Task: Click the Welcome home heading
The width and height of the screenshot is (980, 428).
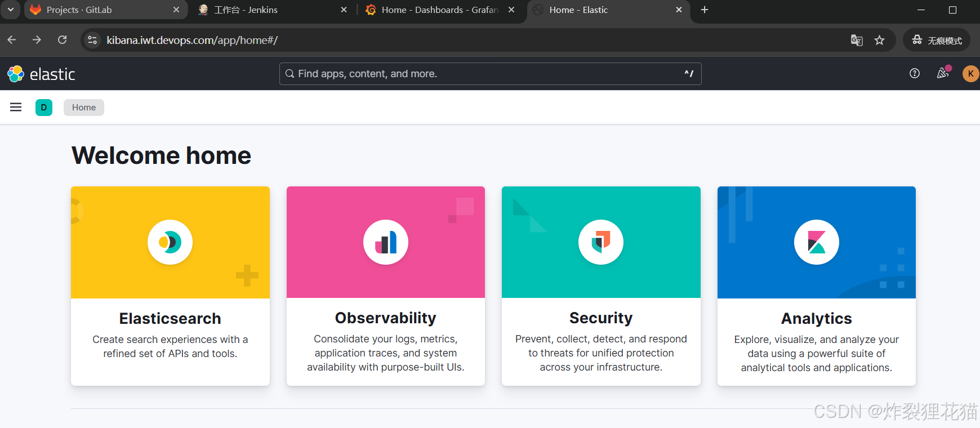Action: [x=161, y=155]
